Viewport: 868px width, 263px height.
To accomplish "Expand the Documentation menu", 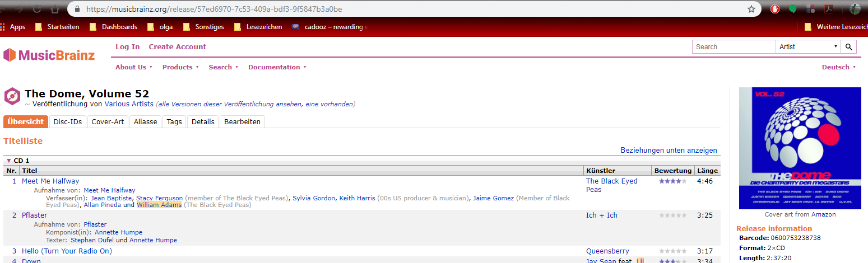I will click(x=277, y=67).
